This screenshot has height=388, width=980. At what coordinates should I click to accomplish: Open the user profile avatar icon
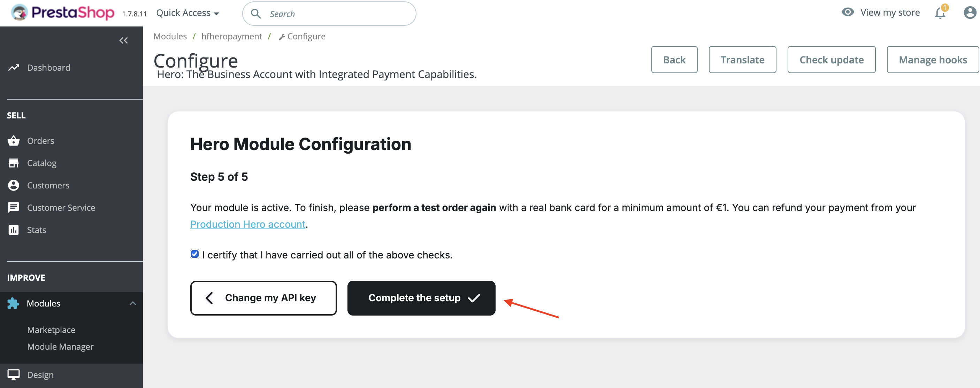pos(969,13)
